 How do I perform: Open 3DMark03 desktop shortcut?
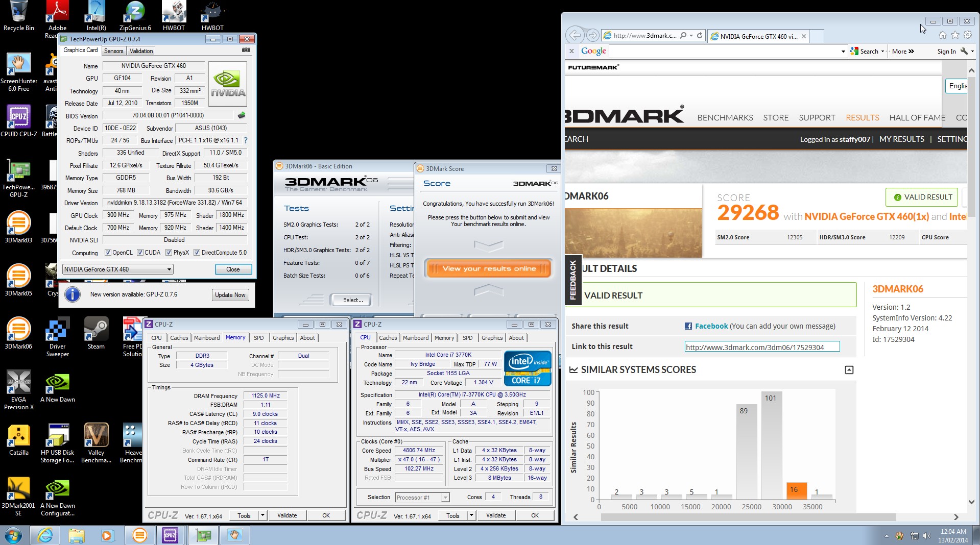pyautogui.click(x=18, y=228)
